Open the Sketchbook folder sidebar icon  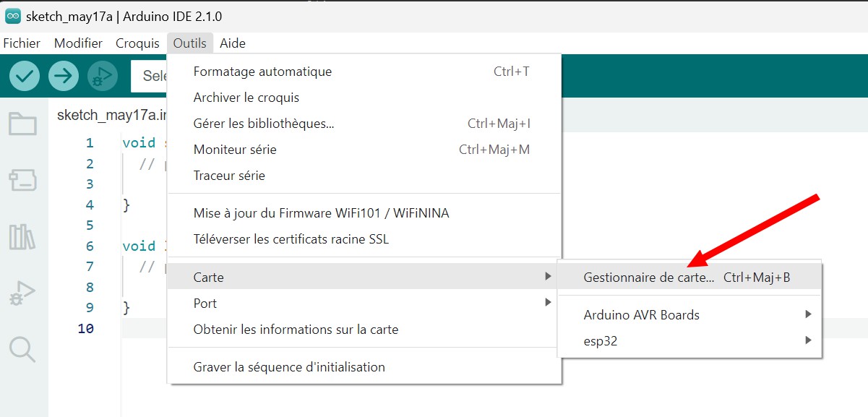click(22, 124)
